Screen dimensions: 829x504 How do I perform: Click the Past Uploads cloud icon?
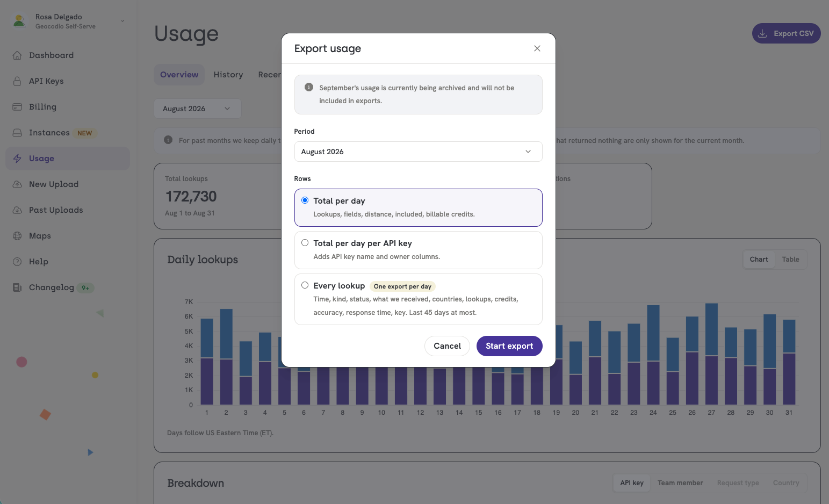tap(17, 210)
